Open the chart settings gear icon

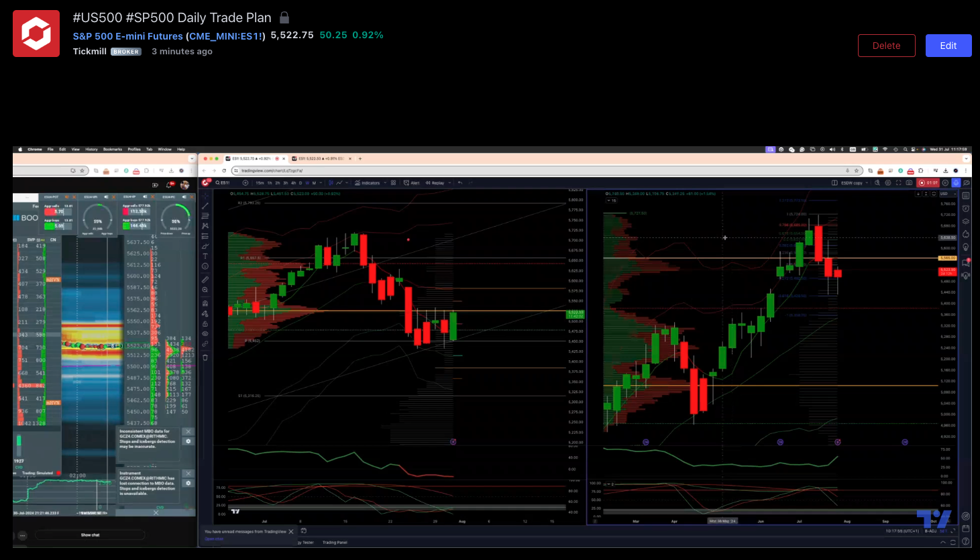[x=888, y=182]
